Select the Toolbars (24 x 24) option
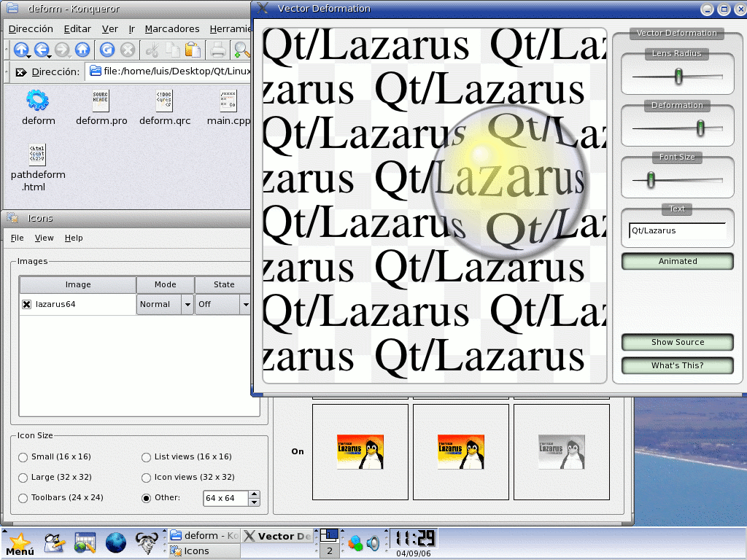The image size is (747, 560). [23, 498]
